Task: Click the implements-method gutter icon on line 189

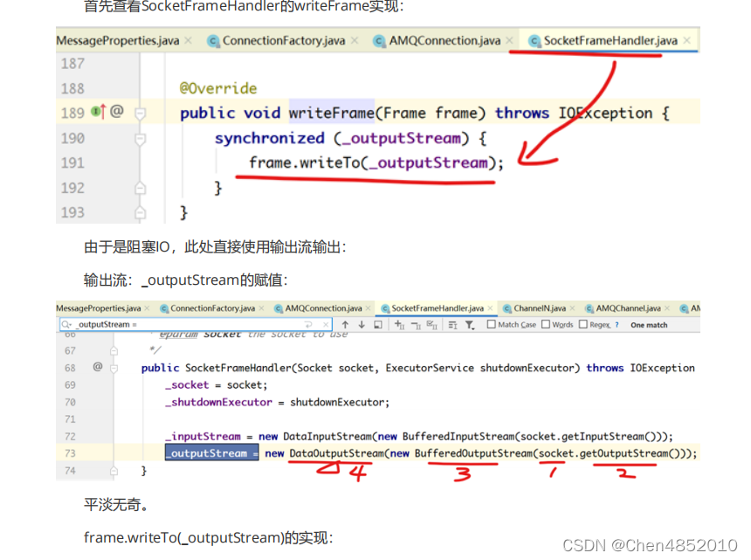Action: (98, 112)
